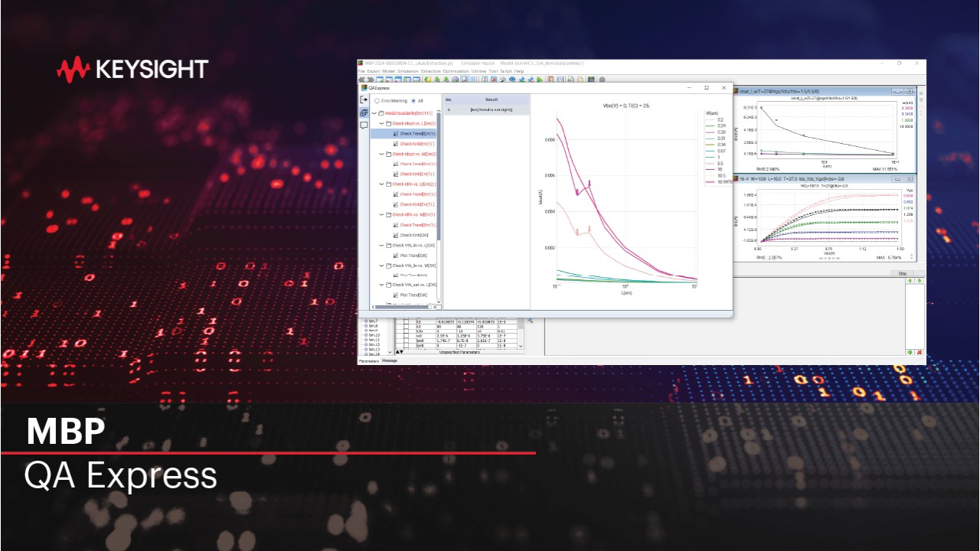Tick the checkbox in the k2 parameter row
This screenshot has width=980, height=551.
click(407, 323)
